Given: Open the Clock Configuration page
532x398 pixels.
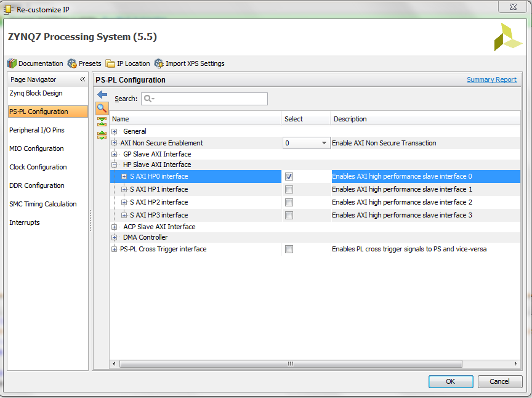Looking at the screenshot, I should coord(38,167).
